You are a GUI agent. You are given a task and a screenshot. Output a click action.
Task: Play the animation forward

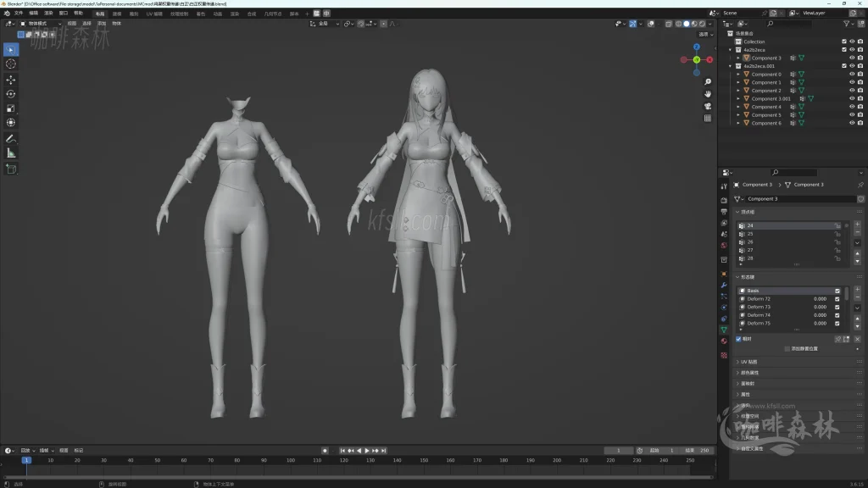(366, 451)
